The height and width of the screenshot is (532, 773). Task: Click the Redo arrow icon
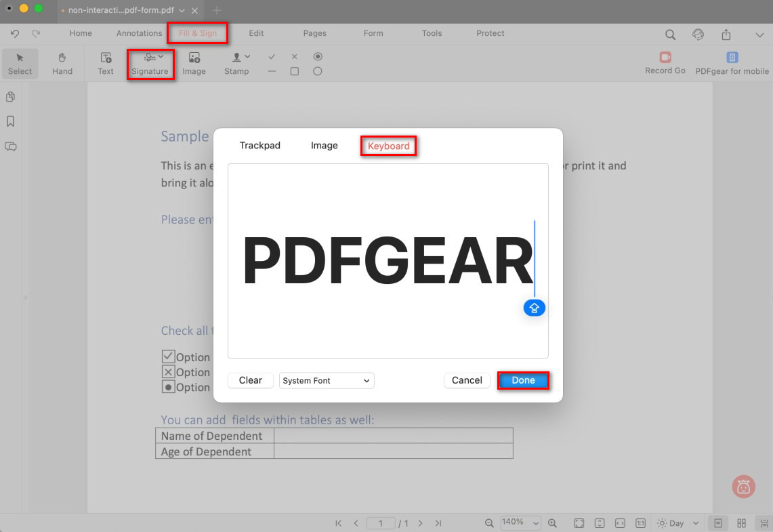click(36, 33)
